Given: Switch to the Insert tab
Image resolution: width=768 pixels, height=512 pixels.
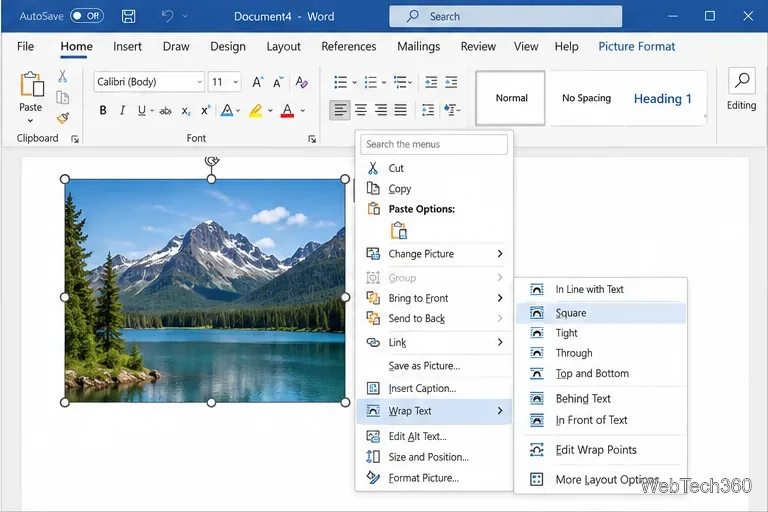Looking at the screenshot, I should pyautogui.click(x=127, y=46).
